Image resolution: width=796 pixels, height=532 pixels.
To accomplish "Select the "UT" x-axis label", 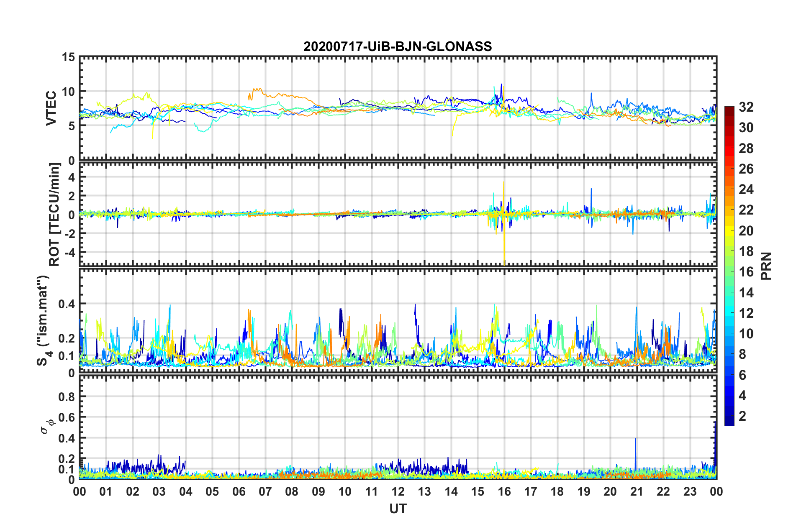I will [x=398, y=509].
